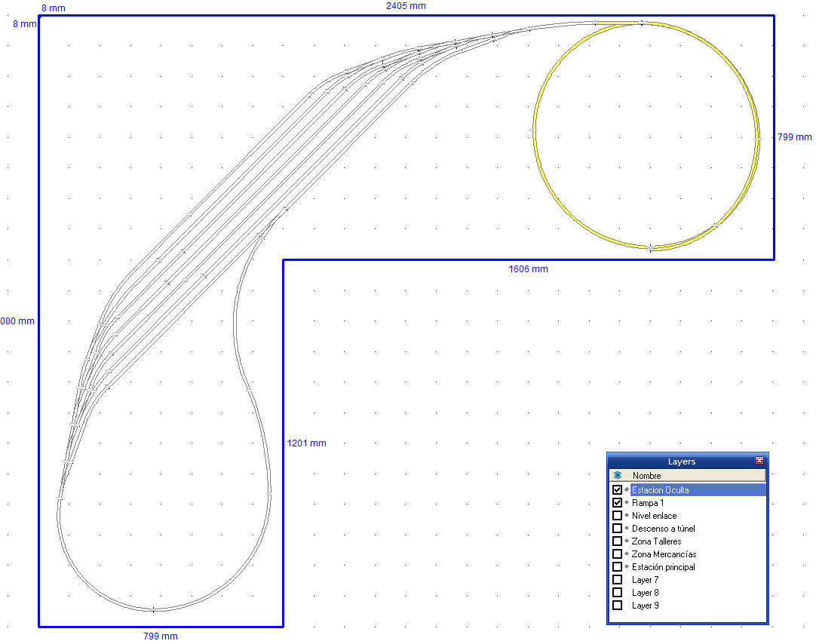Tick the Layer 7 checkbox

(617, 579)
